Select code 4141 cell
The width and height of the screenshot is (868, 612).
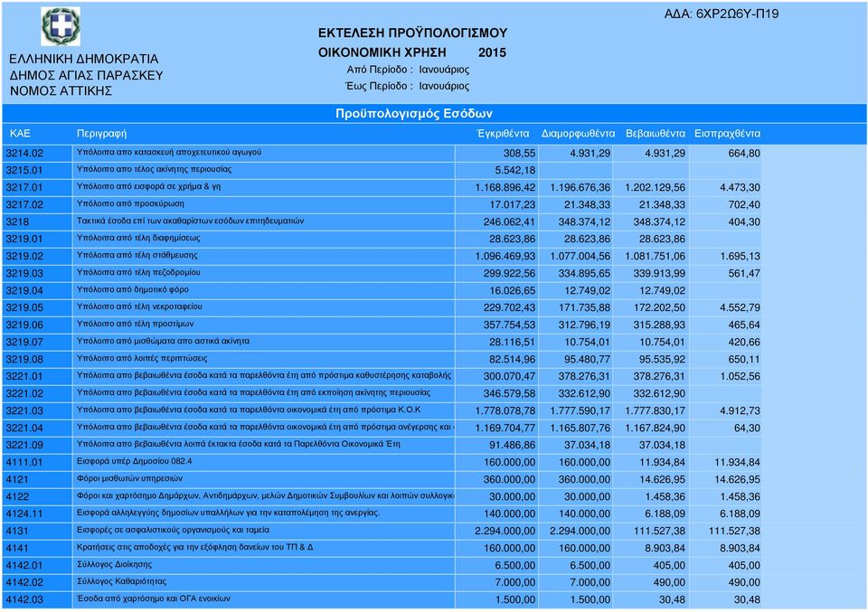(38, 548)
